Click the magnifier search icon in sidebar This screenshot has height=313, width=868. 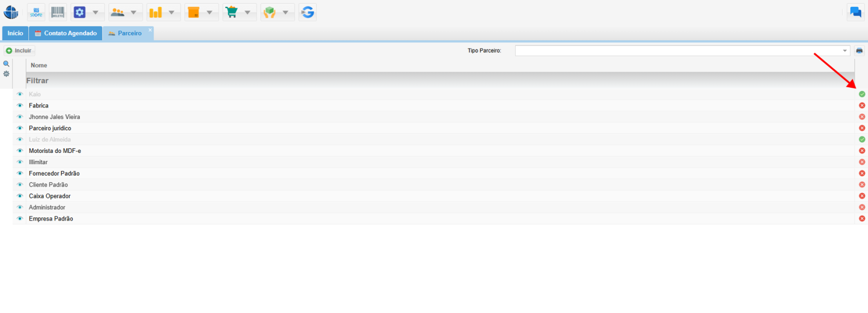click(6, 64)
